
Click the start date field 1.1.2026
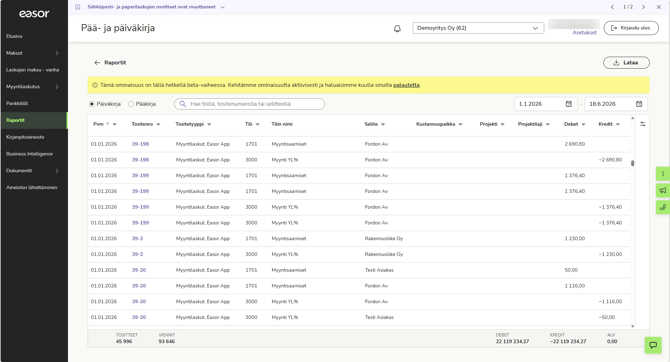click(x=546, y=104)
